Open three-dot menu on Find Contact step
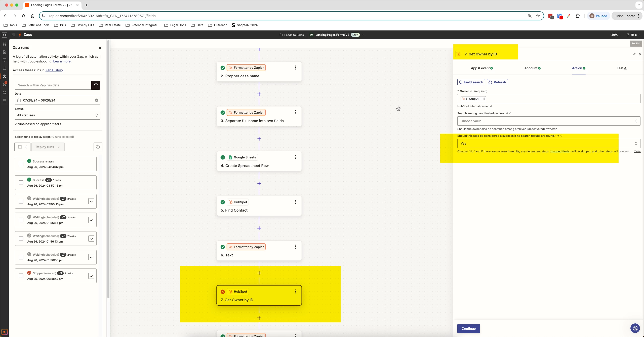The image size is (644, 337). (x=295, y=202)
